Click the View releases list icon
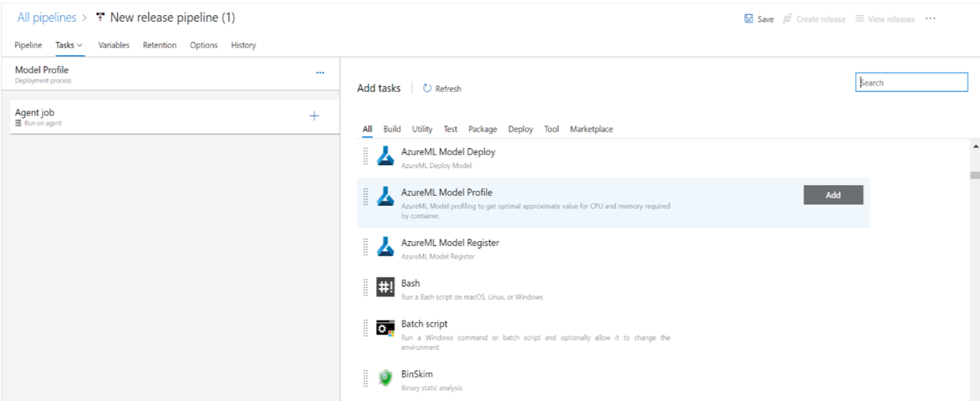Screen dimensions: 980x401 click(860, 19)
